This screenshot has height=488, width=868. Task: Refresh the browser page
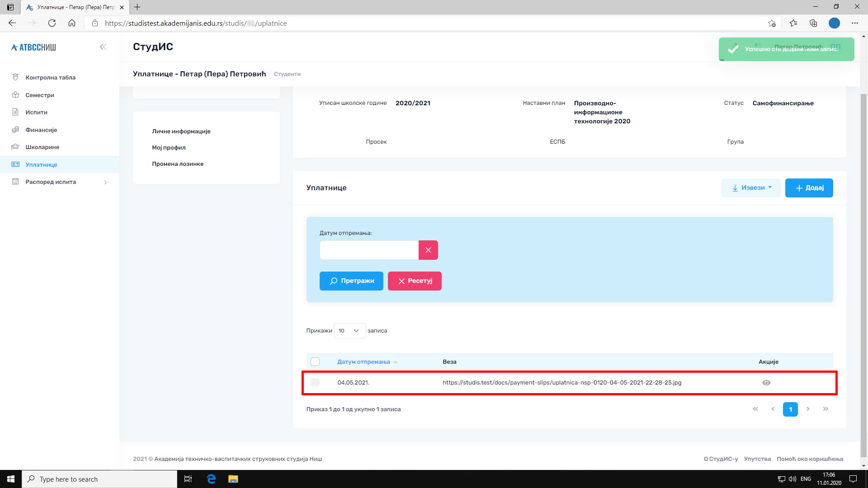(x=52, y=23)
